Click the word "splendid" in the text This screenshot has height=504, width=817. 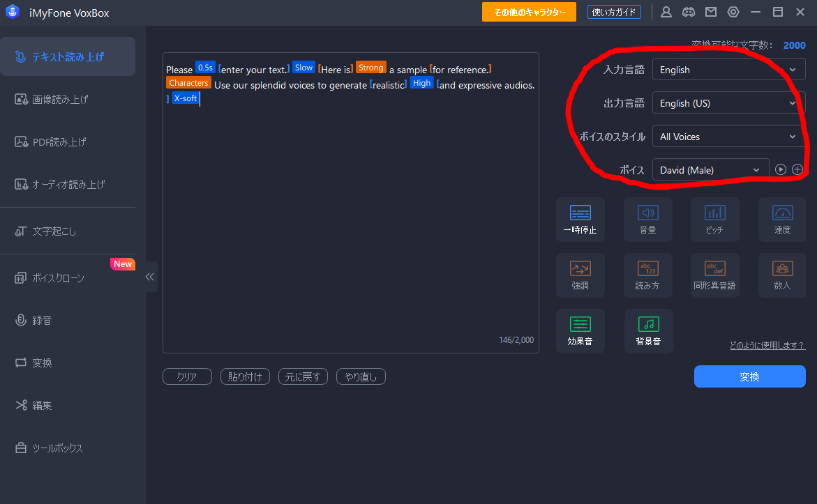click(x=268, y=85)
